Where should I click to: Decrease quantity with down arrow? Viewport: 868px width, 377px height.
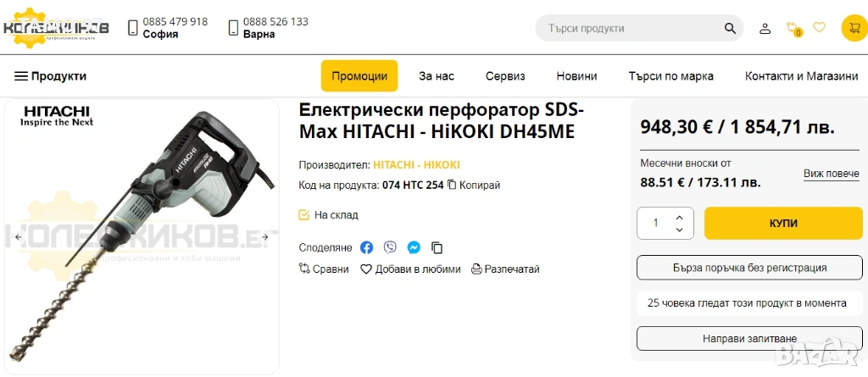coord(679,230)
